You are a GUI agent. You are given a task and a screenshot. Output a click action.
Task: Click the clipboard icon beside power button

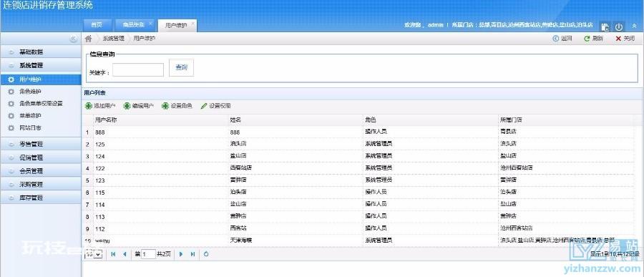(605, 27)
